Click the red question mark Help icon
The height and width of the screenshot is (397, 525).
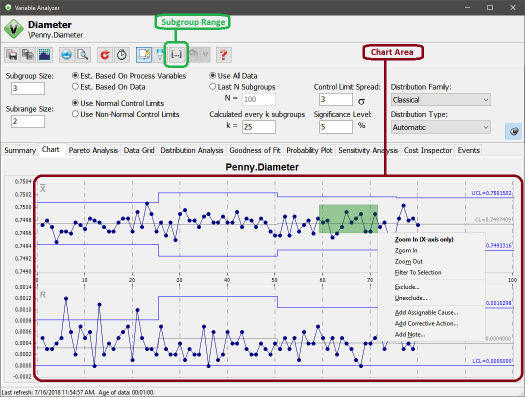point(224,55)
